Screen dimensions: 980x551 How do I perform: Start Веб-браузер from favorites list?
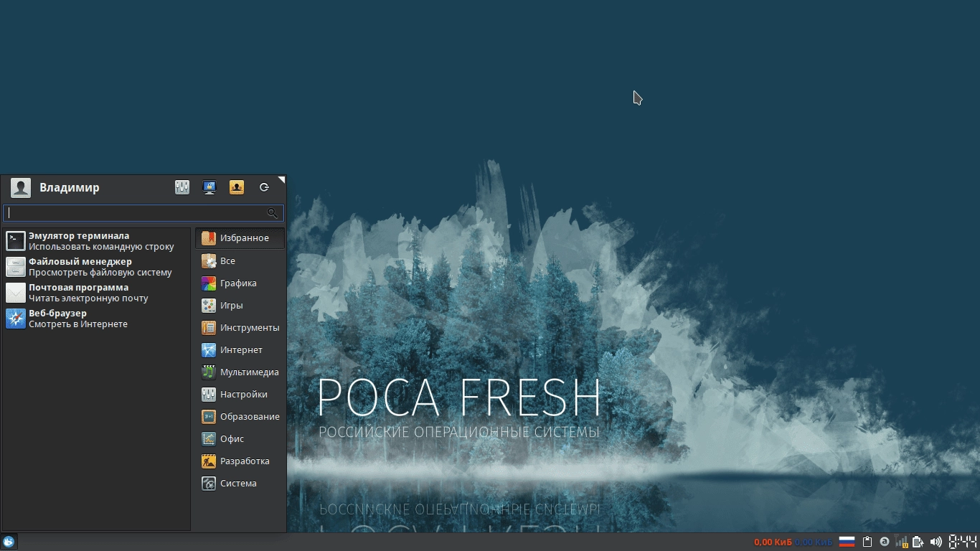[96, 319]
